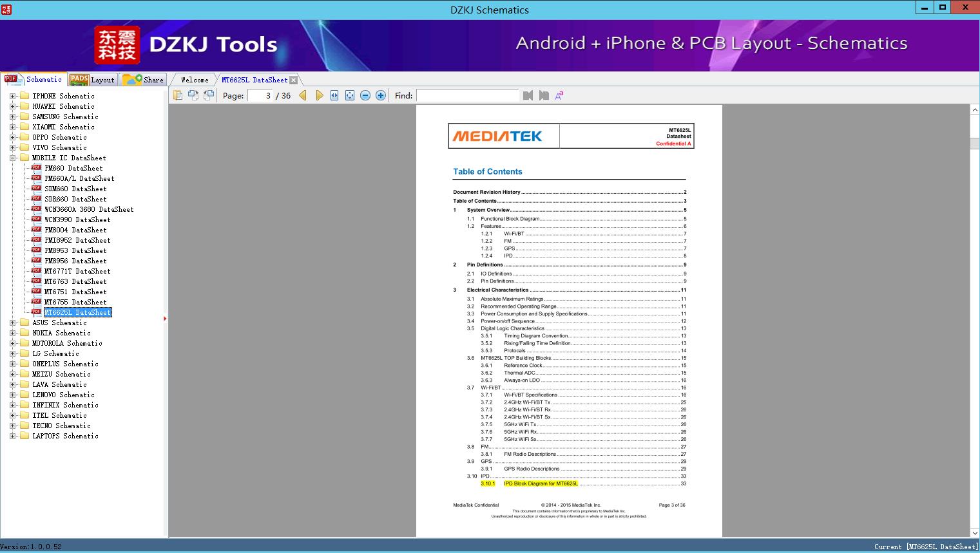Expand the LAPTOPS Schematic folder
This screenshot has width=980, height=553.
coord(12,436)
